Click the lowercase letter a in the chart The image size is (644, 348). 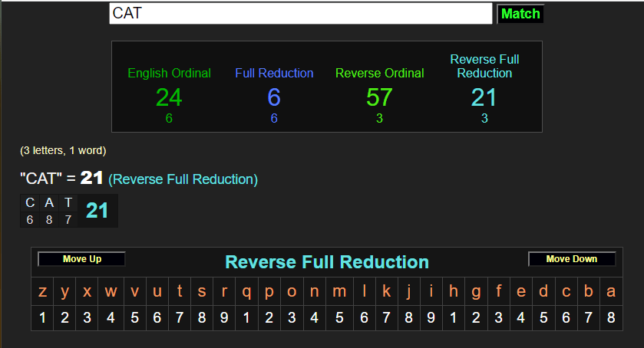[x=611, y=291]
